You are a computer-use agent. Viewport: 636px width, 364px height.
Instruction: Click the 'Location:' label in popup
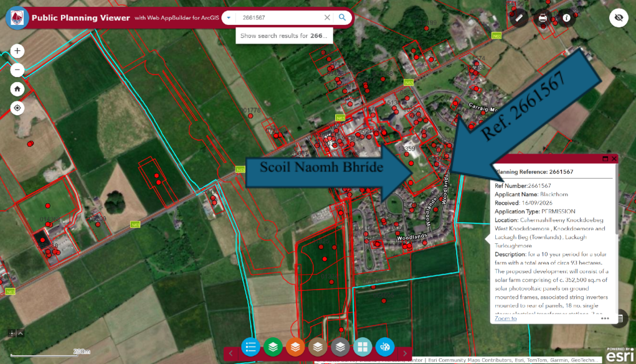pos(506,220)
